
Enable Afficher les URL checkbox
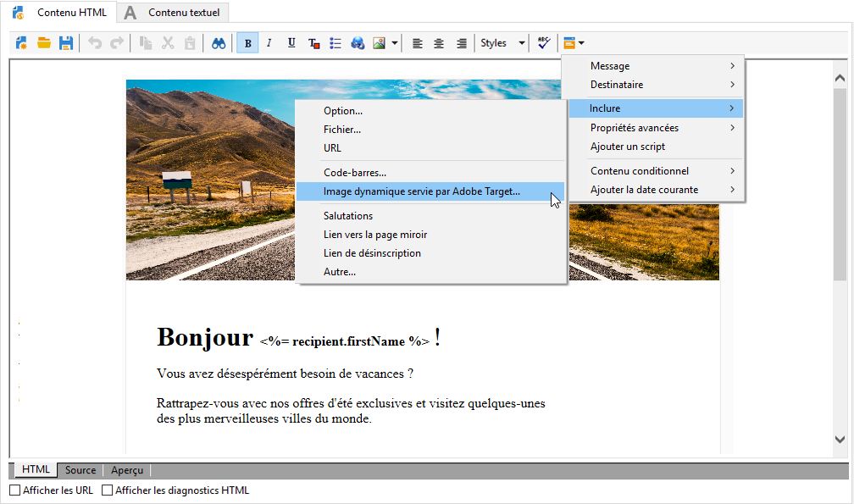tap(14, 490)
